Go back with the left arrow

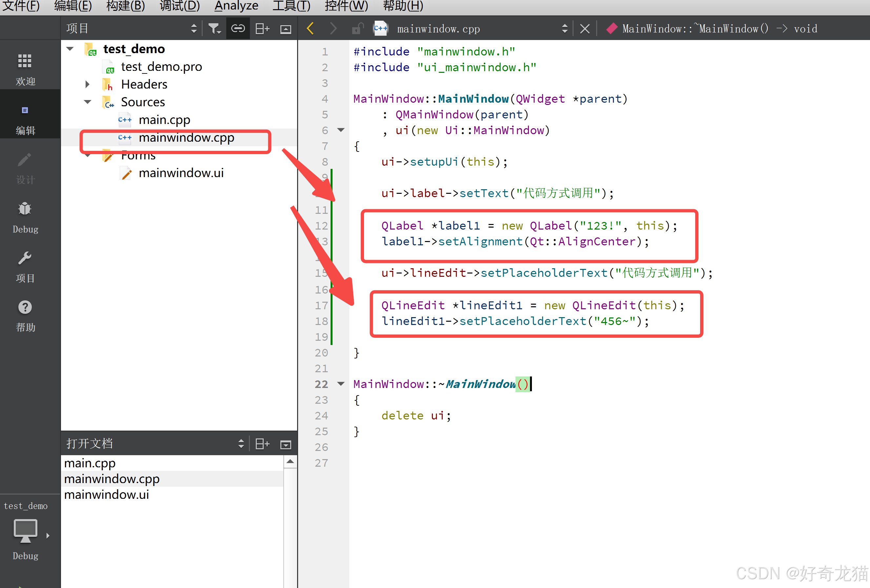coord(310,29)
